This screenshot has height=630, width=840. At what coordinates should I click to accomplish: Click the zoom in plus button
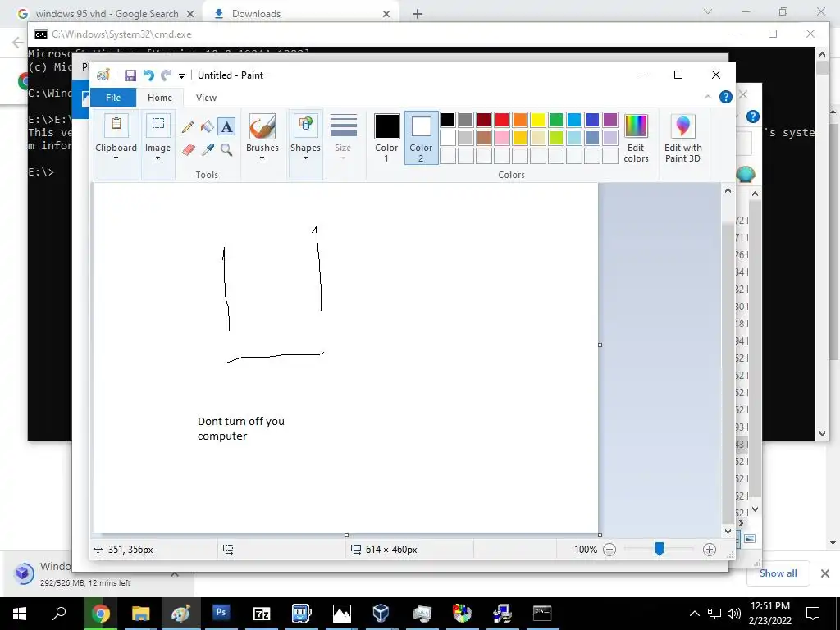(x=710, y=550)
